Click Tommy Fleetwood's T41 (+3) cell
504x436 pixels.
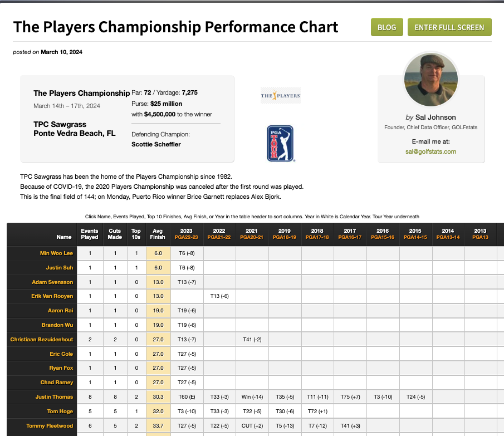(x=350, y=426)
